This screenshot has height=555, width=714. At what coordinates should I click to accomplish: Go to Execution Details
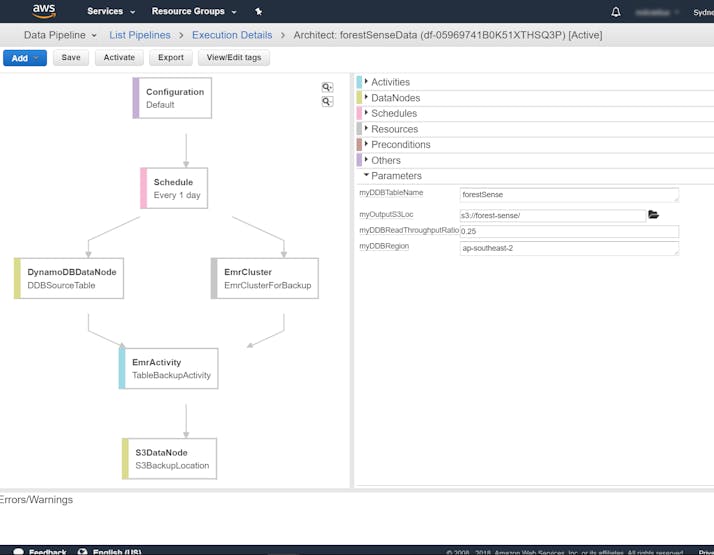pos(232,35)
